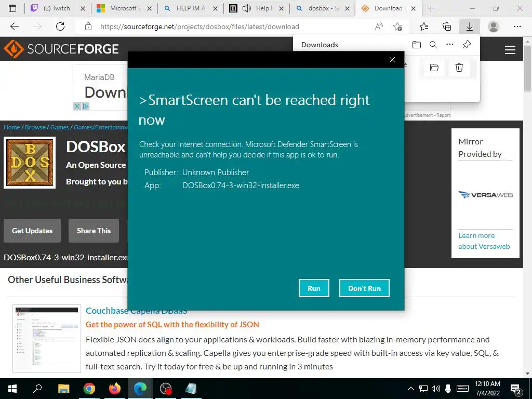Show downloaded file in folder icon
The height and width of the screenshot is (399, 532).
coord(434,68)
